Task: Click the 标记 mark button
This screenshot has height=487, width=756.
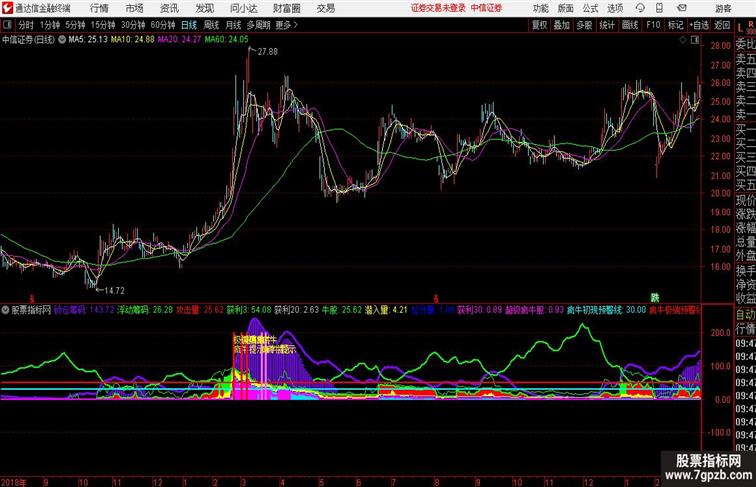Action: 675,25
